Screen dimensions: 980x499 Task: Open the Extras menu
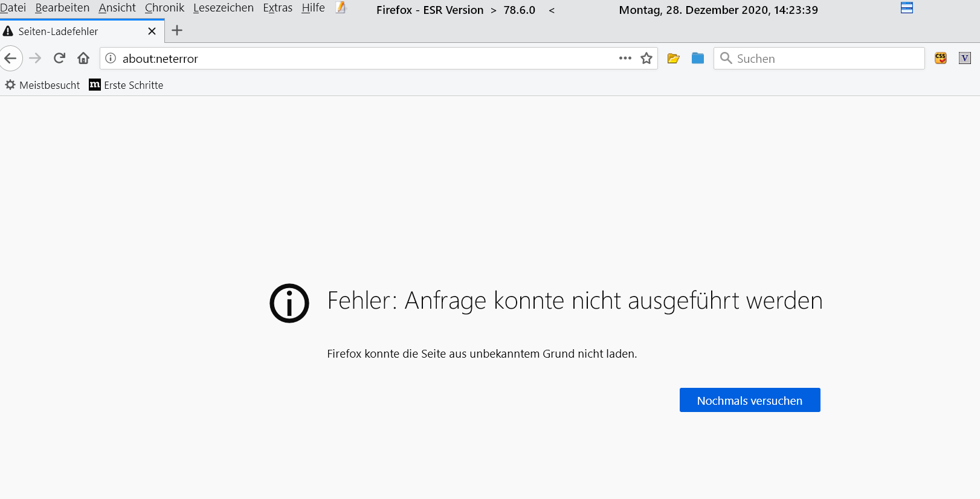coord(277,8)
